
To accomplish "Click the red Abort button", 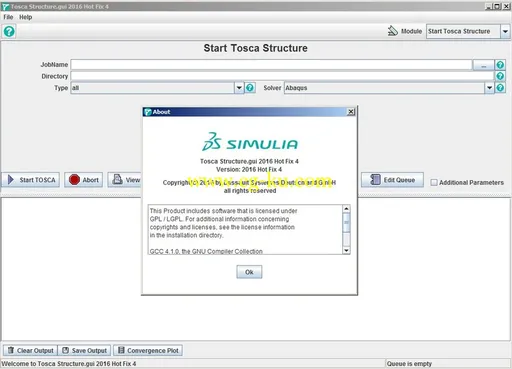I will pyautogui.click(x=84, y=180).
